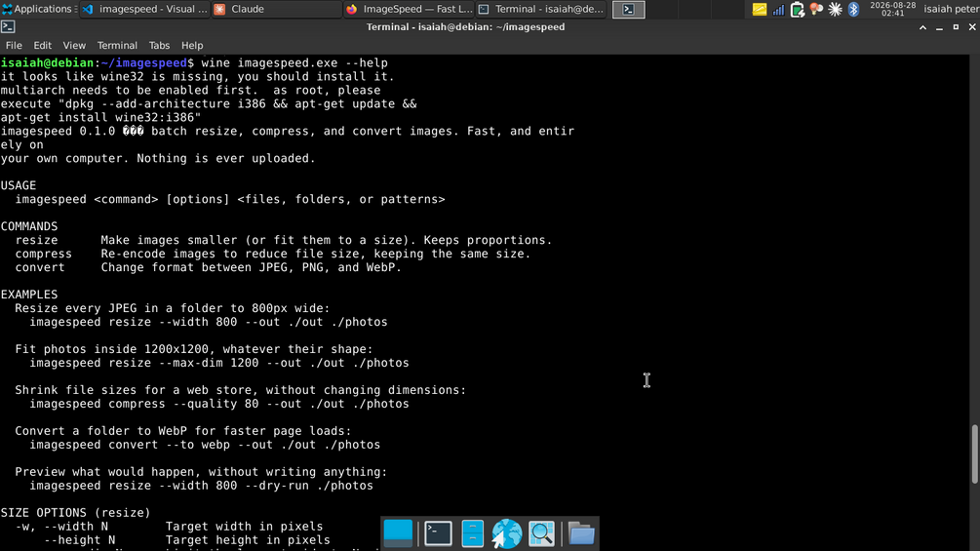Switch to the Claude taskbar window
Screen dimensions: 980x551
tap(277, 9)
